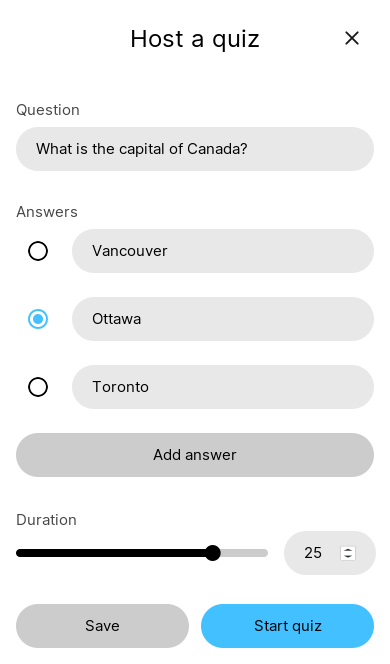This screenshot has height=664, width=390.
Task: Increase duration with the stepper up arrow
Action: pyautogui.click(x=348, y=550)
